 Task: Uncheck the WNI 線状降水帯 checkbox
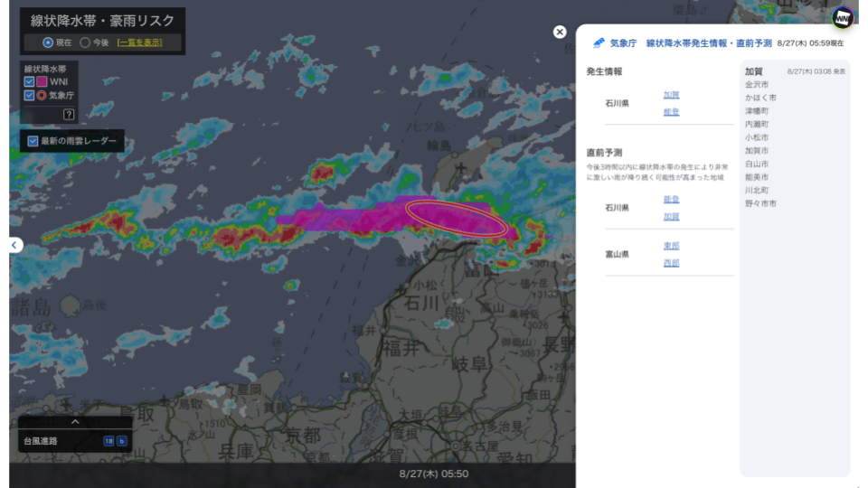pyautogui.click(x=29, y=81)
